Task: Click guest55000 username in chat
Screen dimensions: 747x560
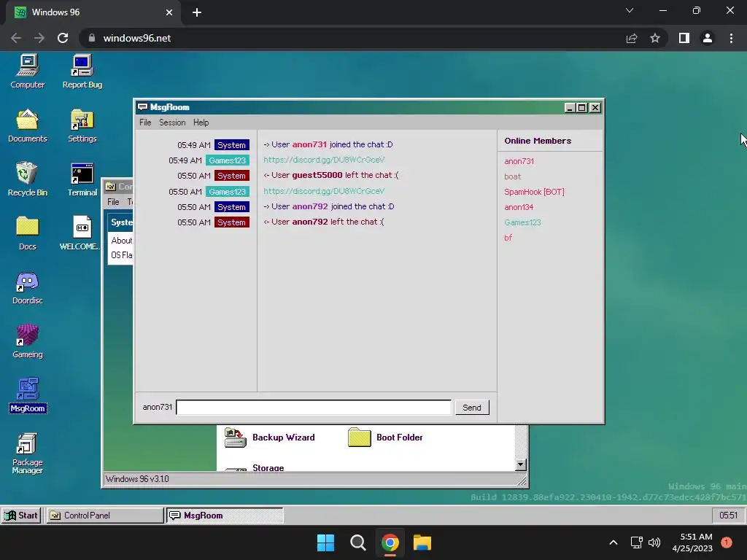Action: coord(317,175)
